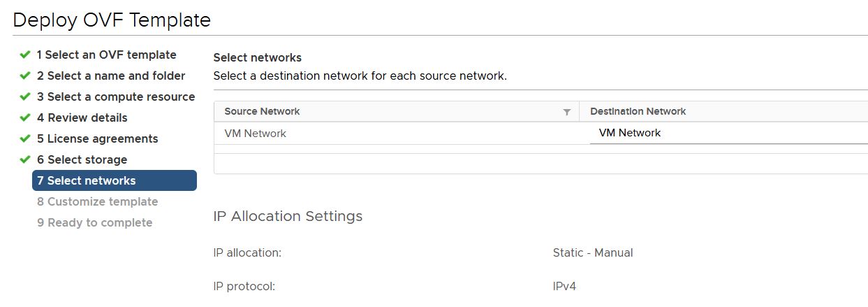Return to step 4 Review details
Screen dimensions: 868x307
(x=82, y=117)
